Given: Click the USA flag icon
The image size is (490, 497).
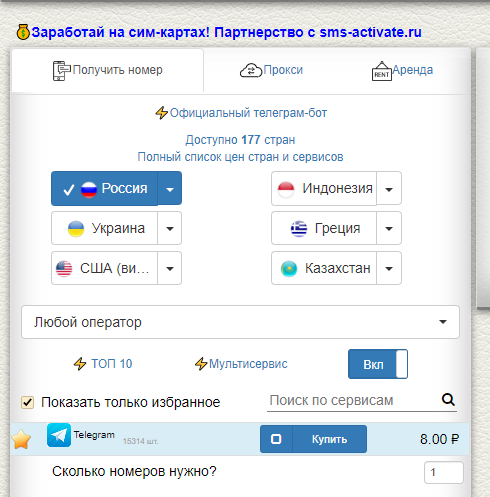Looking at the screenshot, I should [64, 269].
